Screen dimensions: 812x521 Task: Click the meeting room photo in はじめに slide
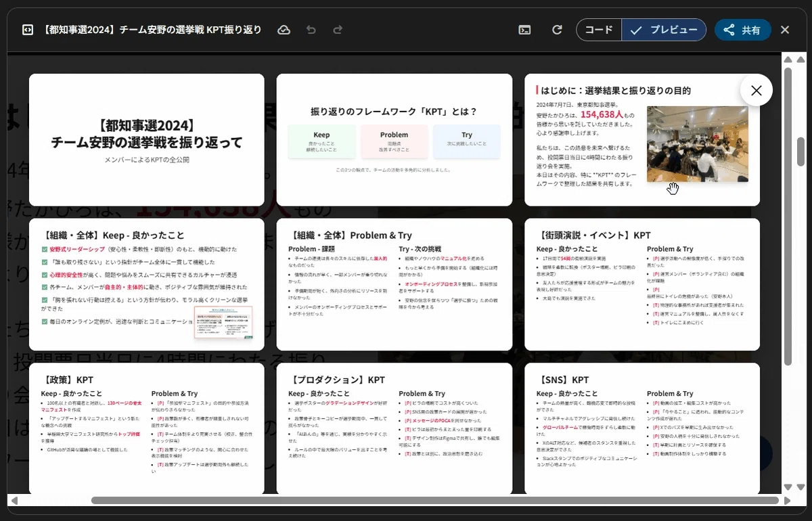(x=697, y=143)
